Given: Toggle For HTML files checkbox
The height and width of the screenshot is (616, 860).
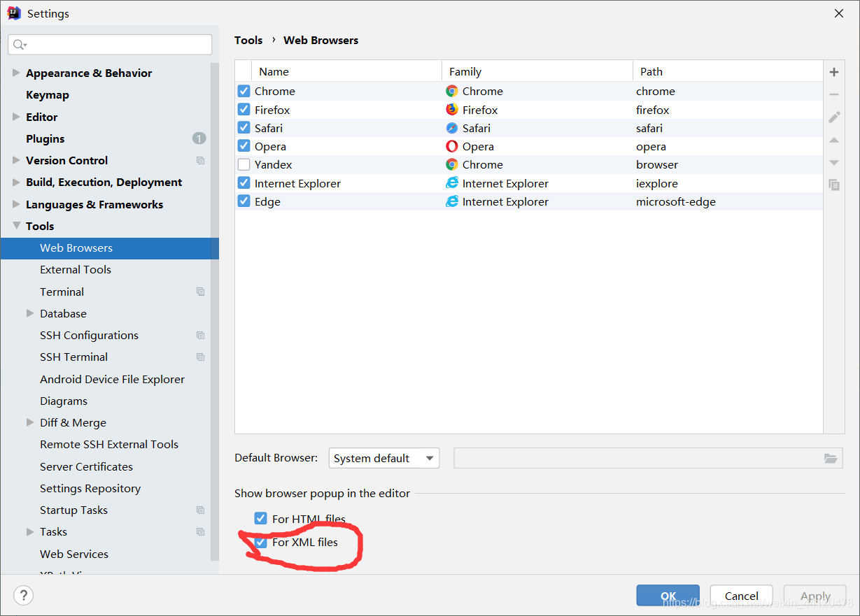Looking at the screenshot, I should tap(260, 519).
